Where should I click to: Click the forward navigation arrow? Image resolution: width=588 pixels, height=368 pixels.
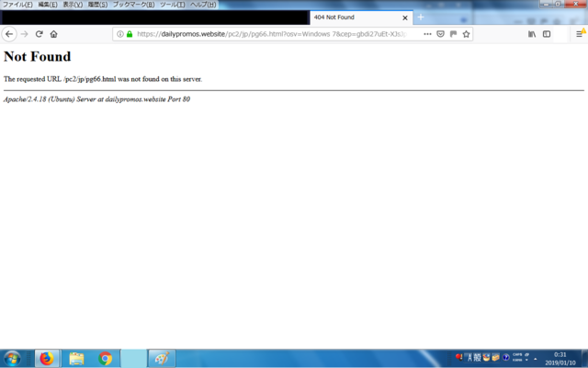tap(25, 34)
